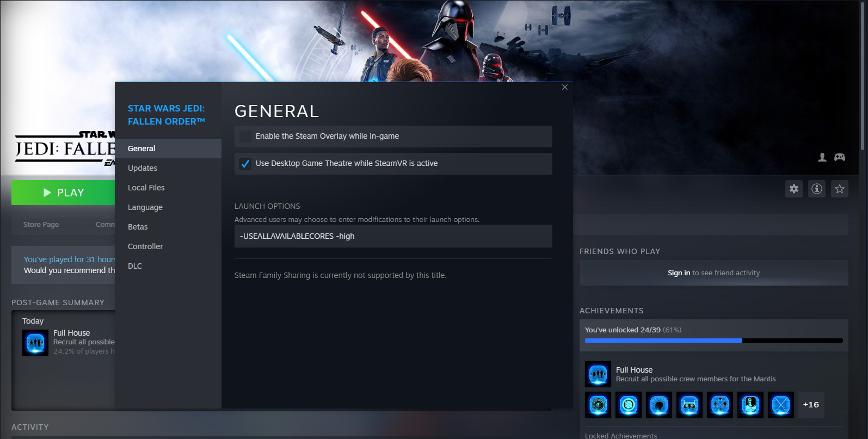Click the launch options text field
Viewport: 868px width, 439px height.
393,236
